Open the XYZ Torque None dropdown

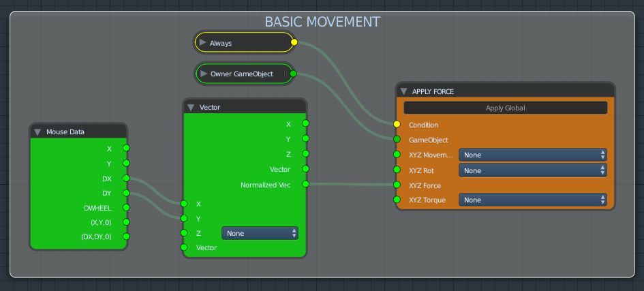click(533, 200)
